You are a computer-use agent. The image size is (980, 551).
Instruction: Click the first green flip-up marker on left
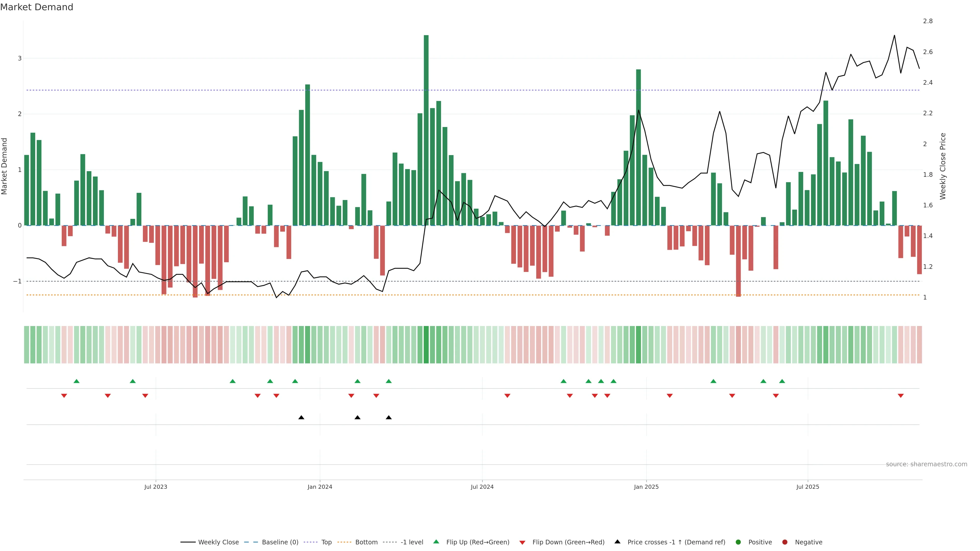click(77, 381)
